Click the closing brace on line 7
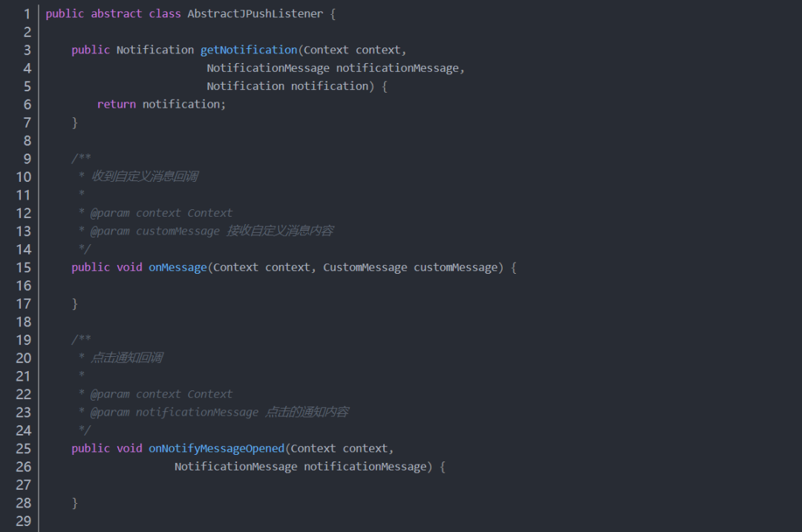Image resolution: width=802 pixels, height=532 pixels. tap(75, 122)
